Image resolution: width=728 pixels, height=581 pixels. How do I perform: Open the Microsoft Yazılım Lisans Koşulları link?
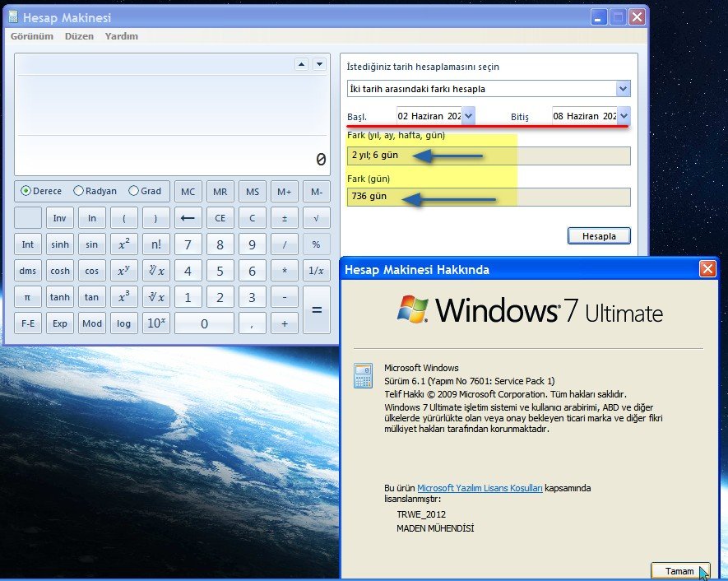[x=480, y=488]
